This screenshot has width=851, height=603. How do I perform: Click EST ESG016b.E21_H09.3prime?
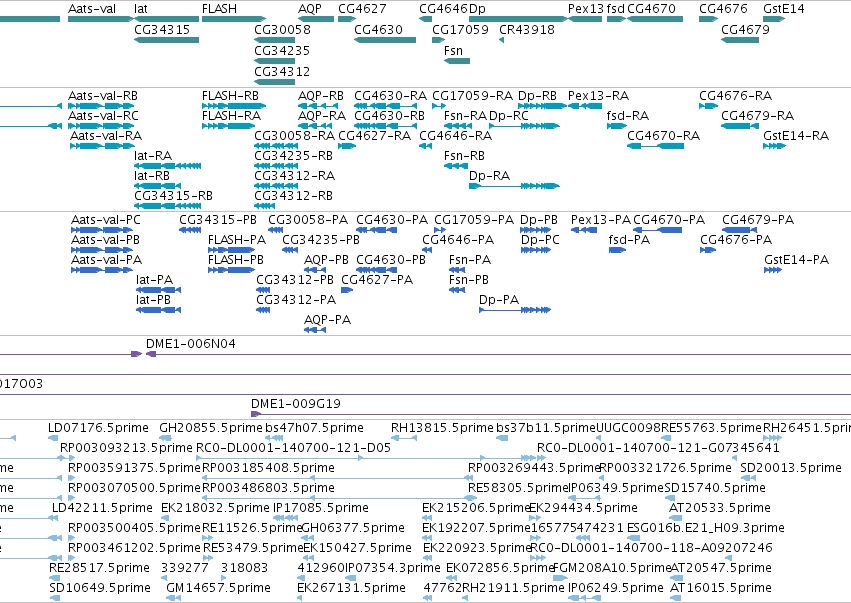coord(706,528)
